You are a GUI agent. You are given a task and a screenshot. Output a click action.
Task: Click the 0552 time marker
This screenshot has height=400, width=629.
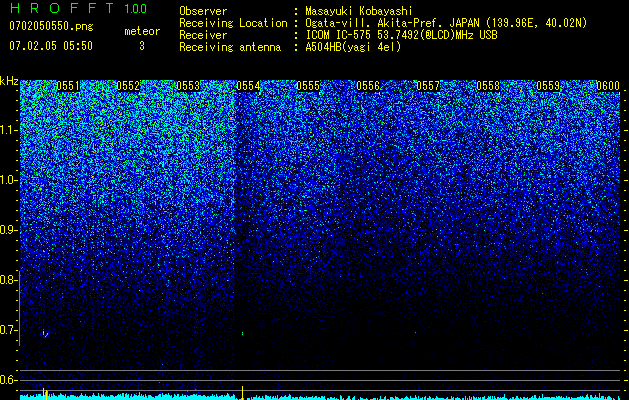(128, 86)
